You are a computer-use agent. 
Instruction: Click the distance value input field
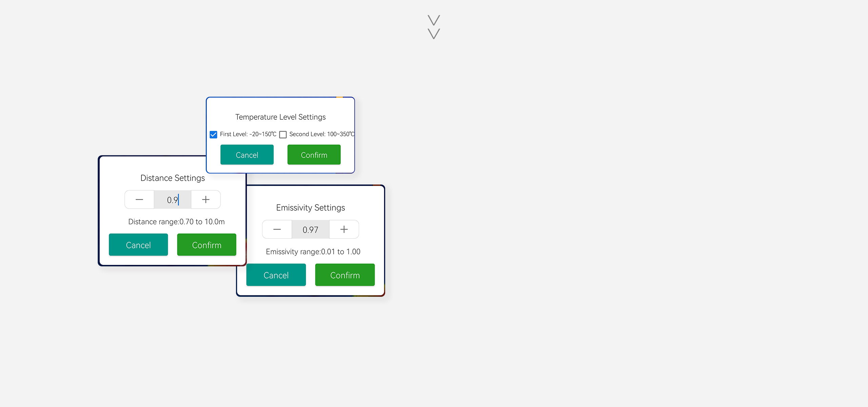pyautogui.click(x=172, y=199)
